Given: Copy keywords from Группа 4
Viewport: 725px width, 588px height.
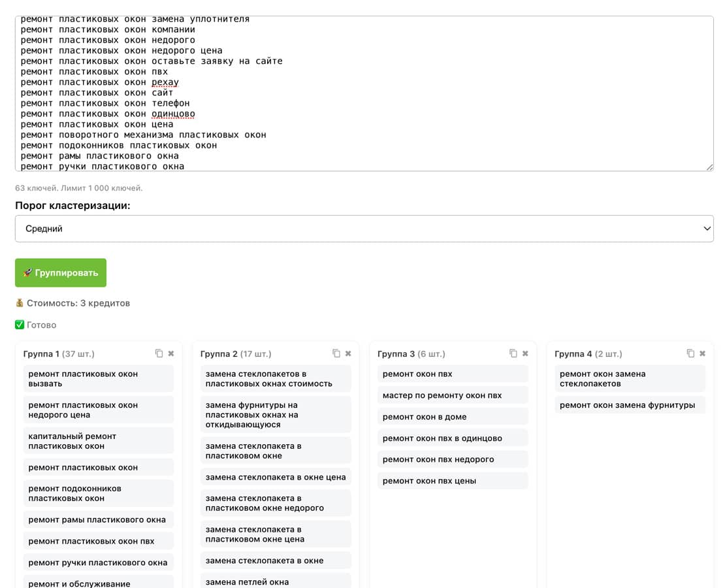Looking at the screenshot, I should click(690, 353).
